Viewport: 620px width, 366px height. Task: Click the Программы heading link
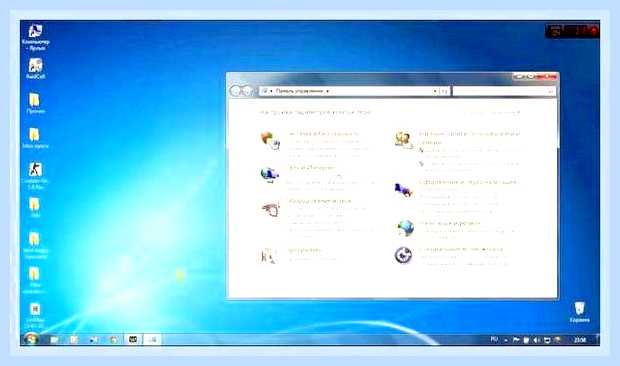tap(305, 250)
